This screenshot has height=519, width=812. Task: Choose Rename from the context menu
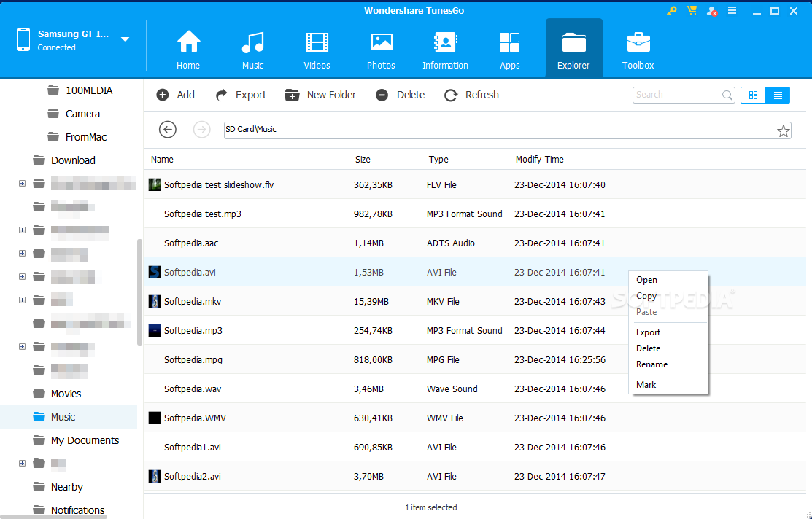pyautogui.click(x=668, y=364)
